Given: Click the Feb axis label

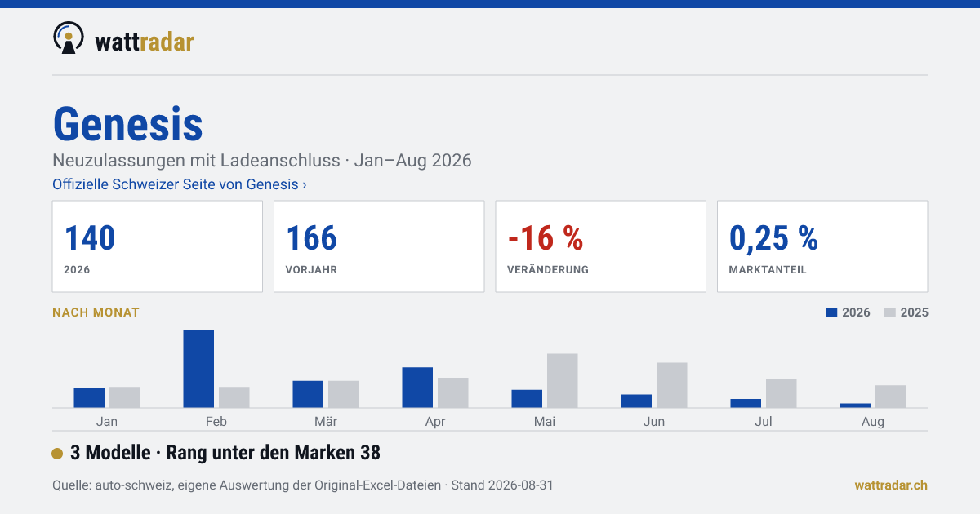Looking at the screenshot, I should 216,422.
